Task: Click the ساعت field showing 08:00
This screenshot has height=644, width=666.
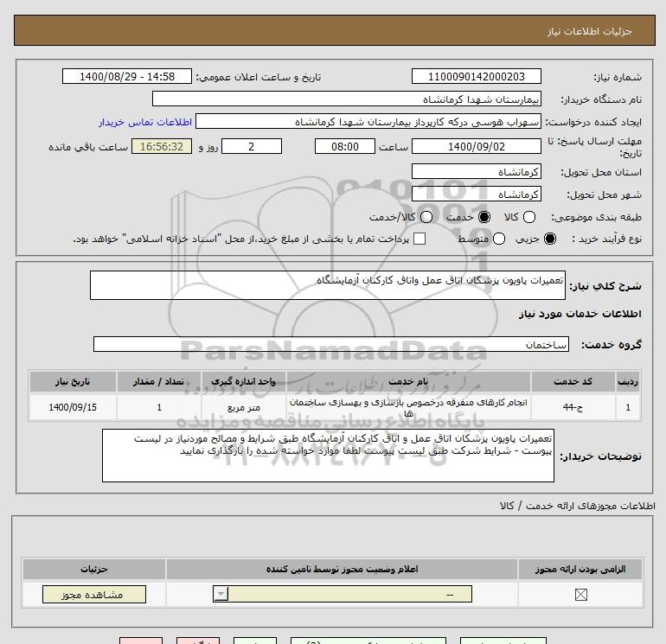Action: click(x=345, y=146)
